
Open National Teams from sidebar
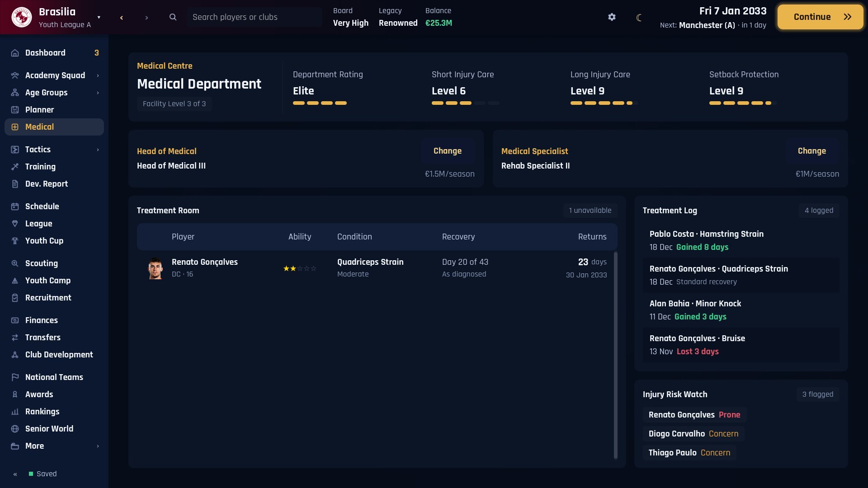point(54,377)
